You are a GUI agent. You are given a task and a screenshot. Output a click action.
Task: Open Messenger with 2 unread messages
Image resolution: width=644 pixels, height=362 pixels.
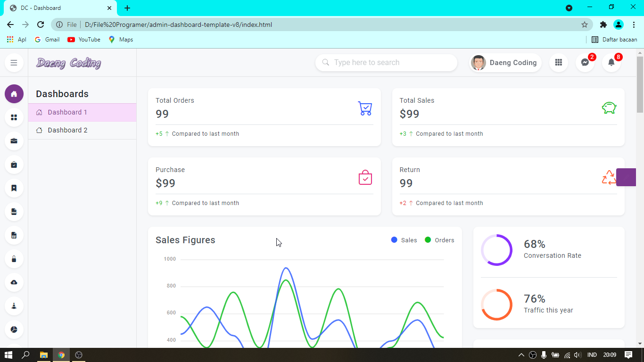pos(585,62)
